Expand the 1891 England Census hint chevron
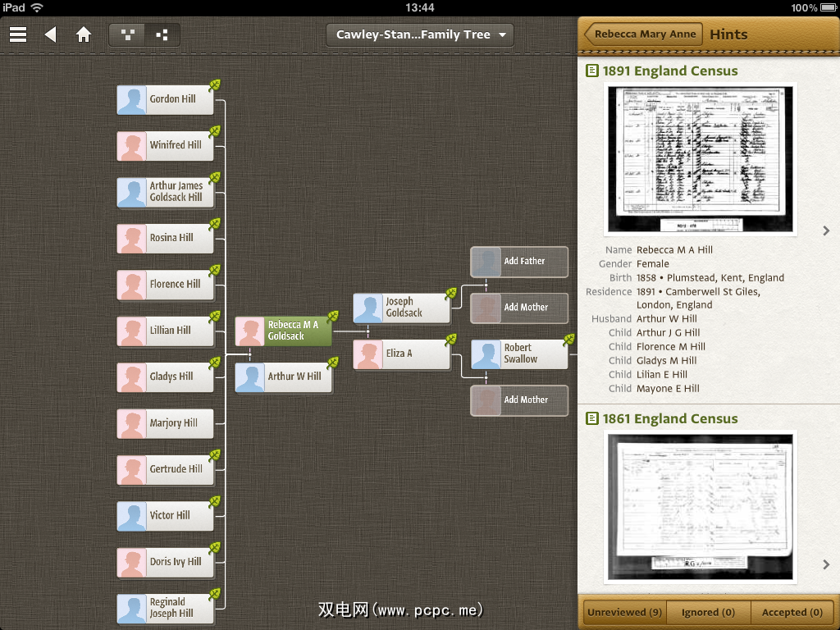Screen dimensions: 840x630 826,231
